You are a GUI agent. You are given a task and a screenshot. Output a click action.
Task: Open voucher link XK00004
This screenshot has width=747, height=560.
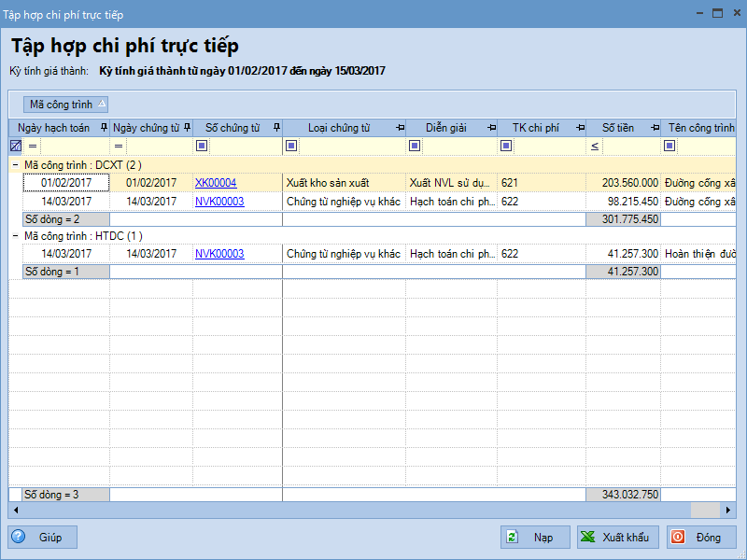[x=216, y=183]
